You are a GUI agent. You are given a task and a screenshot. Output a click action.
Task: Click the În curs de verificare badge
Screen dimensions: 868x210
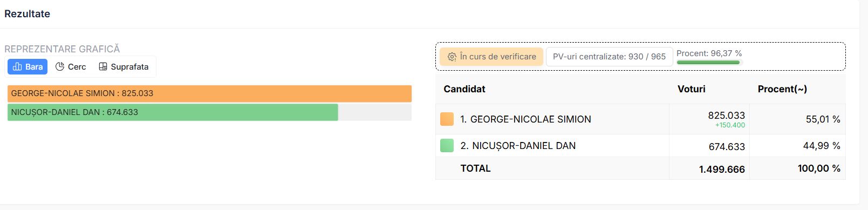pyautogui.click(x=491, y=57)
